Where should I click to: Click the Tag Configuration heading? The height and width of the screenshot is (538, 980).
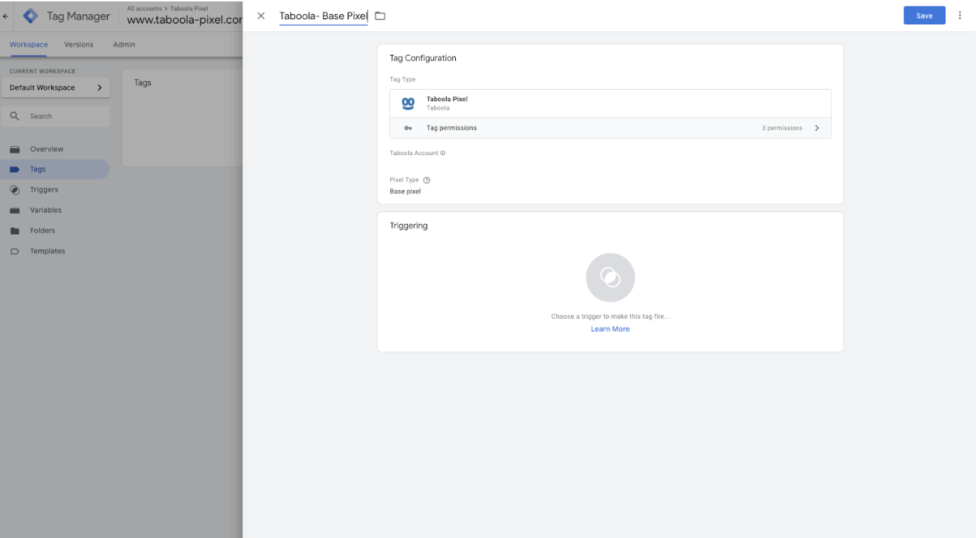pos(423,58)
